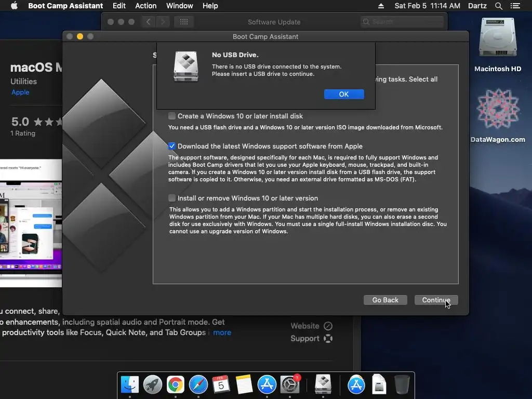532x399 pixels.
Task: Open the Apple menu
Action: point(14,6)
